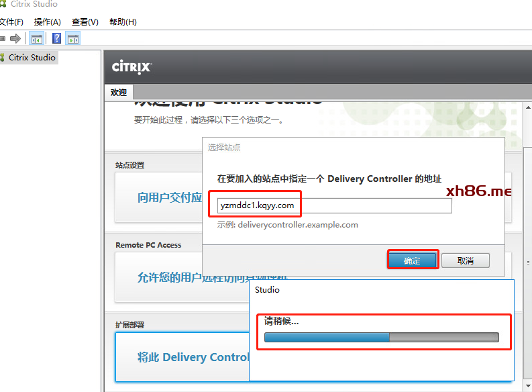Open the 查看(V) menu
Screen dimensions: 532x392
tap(85, 22)
